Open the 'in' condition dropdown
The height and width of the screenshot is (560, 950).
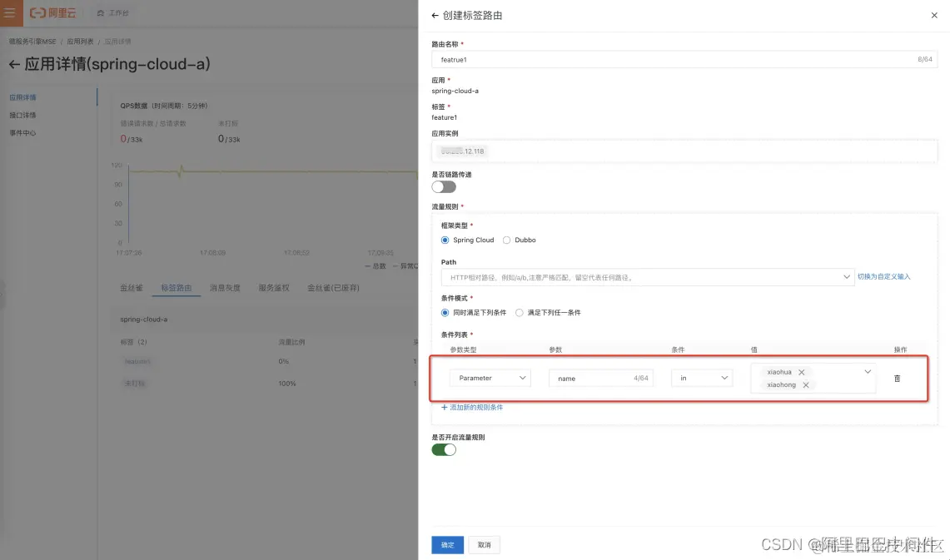tap(702, 378)
